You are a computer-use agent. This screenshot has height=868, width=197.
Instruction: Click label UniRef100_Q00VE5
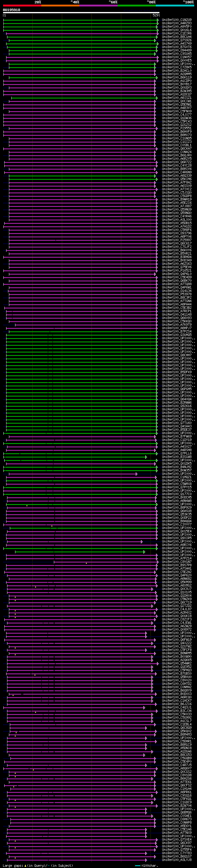point(177,61)
